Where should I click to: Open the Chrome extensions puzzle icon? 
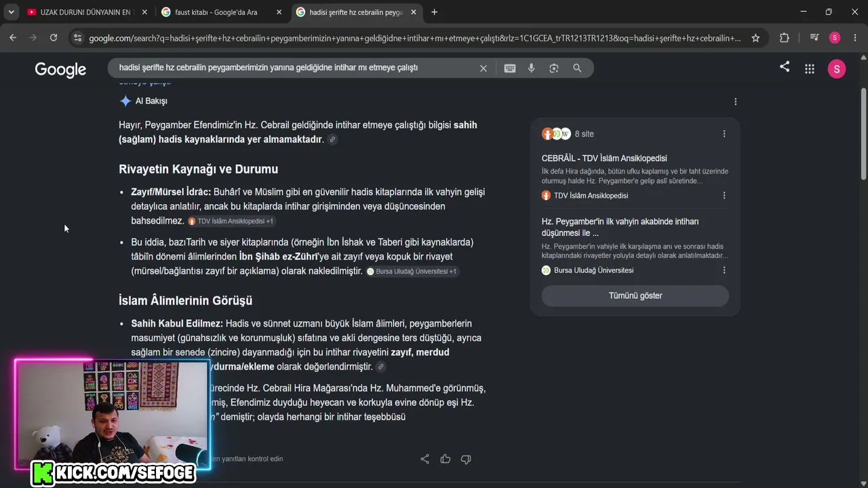click(785, 38)
